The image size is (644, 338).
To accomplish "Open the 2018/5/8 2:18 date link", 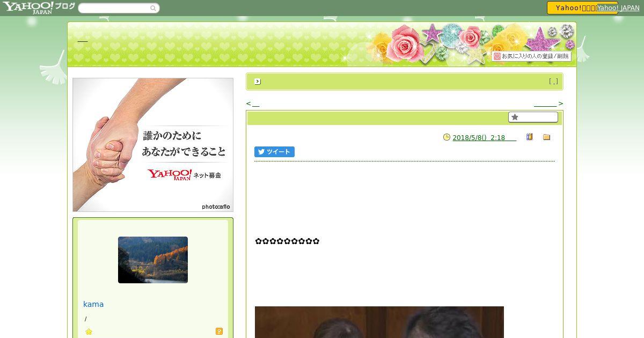I will (484, 137).
